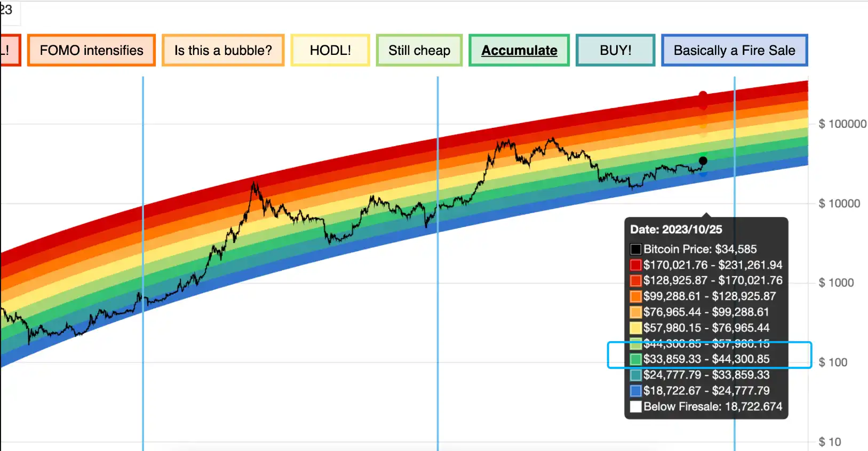
Task: Click the Is this a bubble? legend button
Action: pyautogui.click(x=223, y=51)
